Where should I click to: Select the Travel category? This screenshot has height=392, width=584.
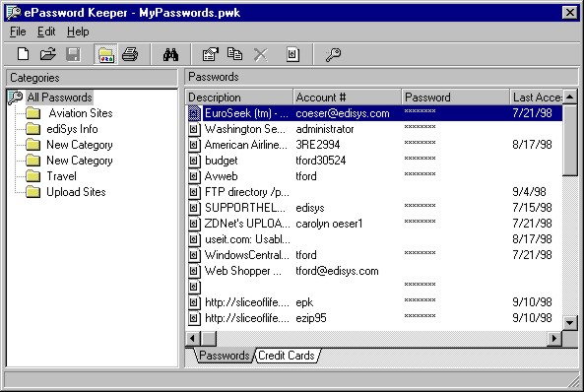click(x=61, y=176)
